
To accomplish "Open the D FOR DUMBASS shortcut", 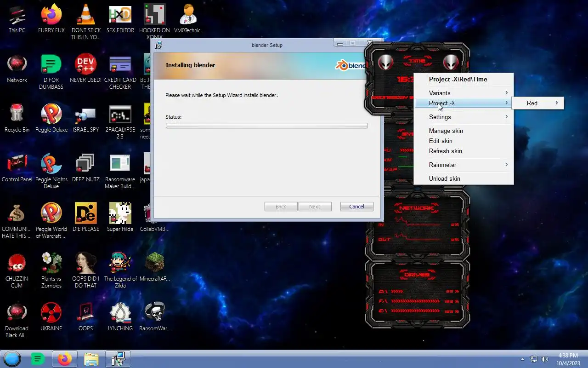I will coord(51,71).
